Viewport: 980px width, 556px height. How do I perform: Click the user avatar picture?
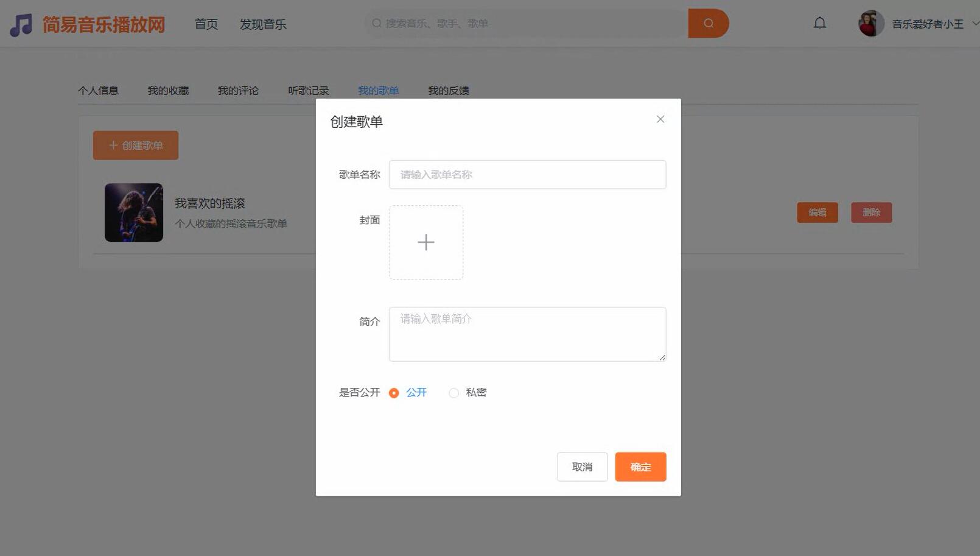[x=871, y=24]
